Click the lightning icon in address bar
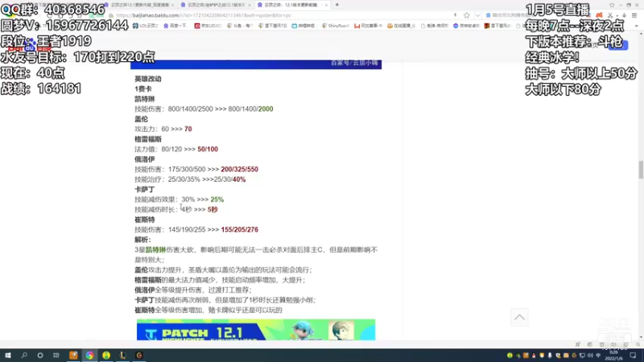Screen dimensions: 644x362 [455, 15]
